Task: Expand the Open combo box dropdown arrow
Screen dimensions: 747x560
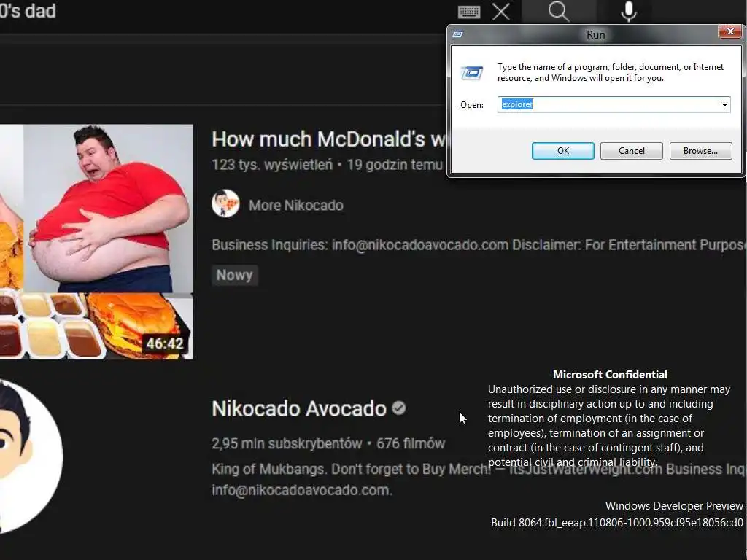Action: pos(724,105)
